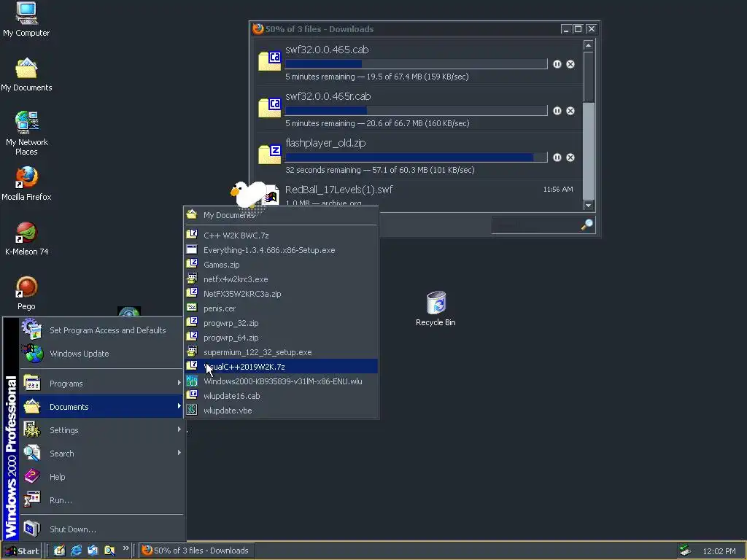747x560 pixels.
Task: Click flashplayer_old.zip progress bar
Action: point(416,157)
